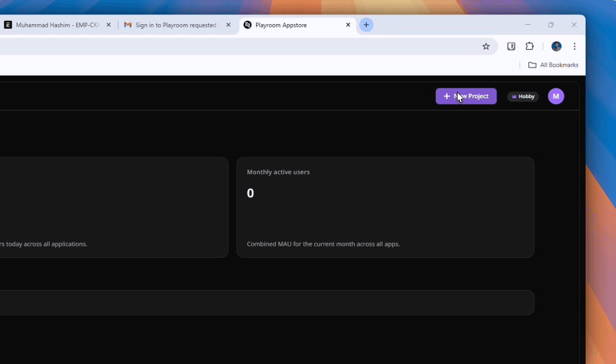
Task: Click the Gmail favicon on the second tab
Action: [127, 25]
